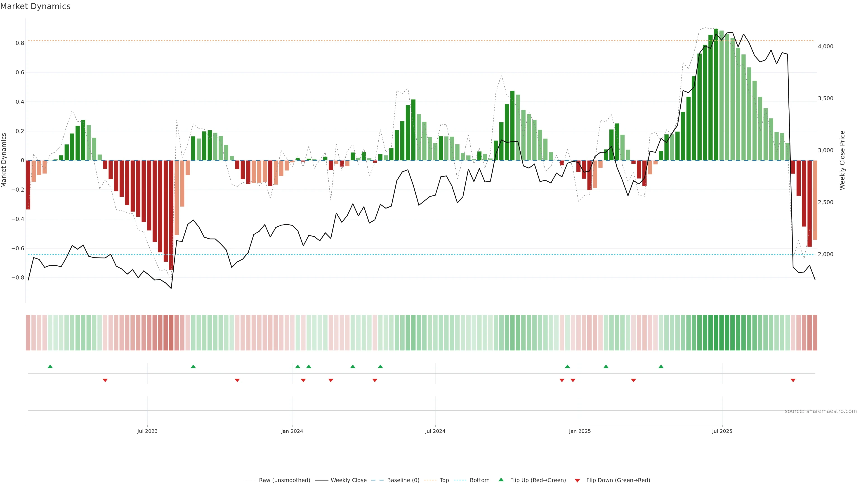The height and width of the screenshot is (488, 868).
Task: Click the source: sharemaestro.com text
Action: tap(821, 411)
